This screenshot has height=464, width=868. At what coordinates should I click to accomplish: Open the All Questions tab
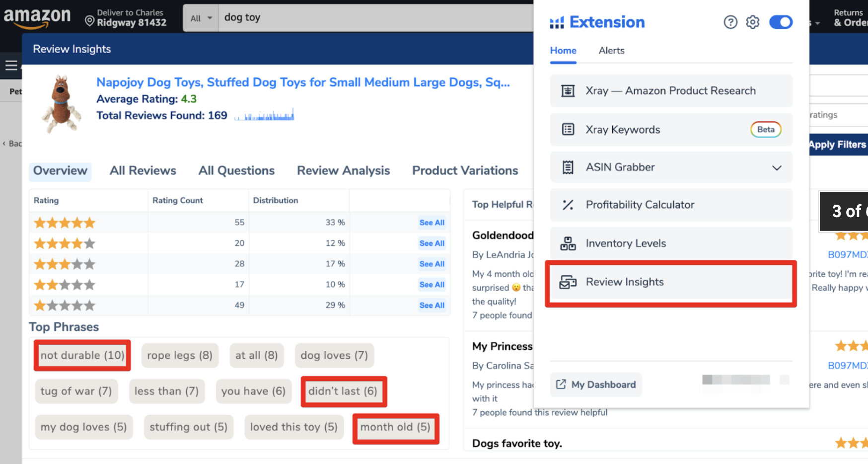[236, 171]
